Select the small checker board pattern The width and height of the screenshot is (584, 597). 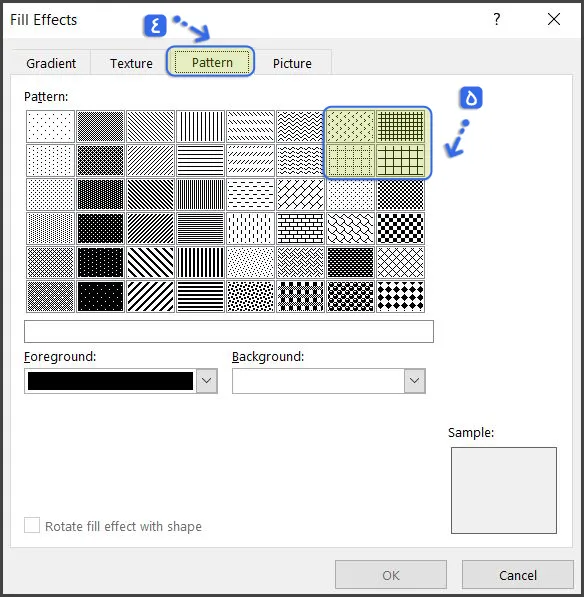401,195
